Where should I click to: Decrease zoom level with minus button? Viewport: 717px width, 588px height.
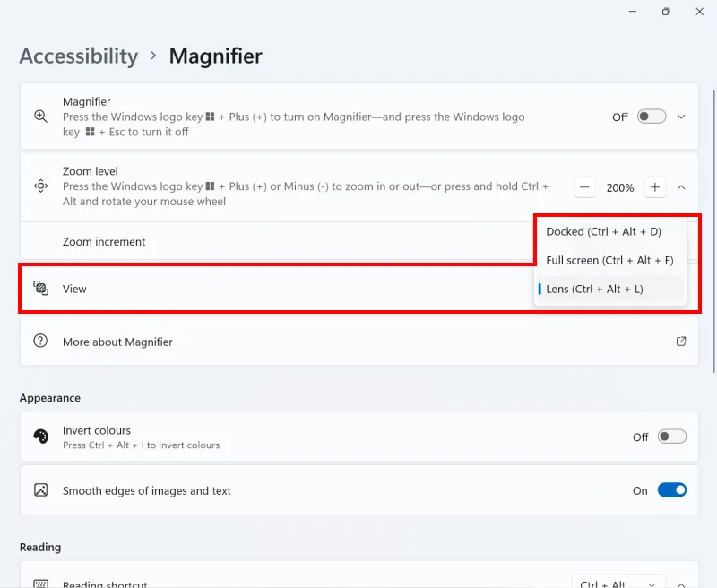(x=585, y=187)
